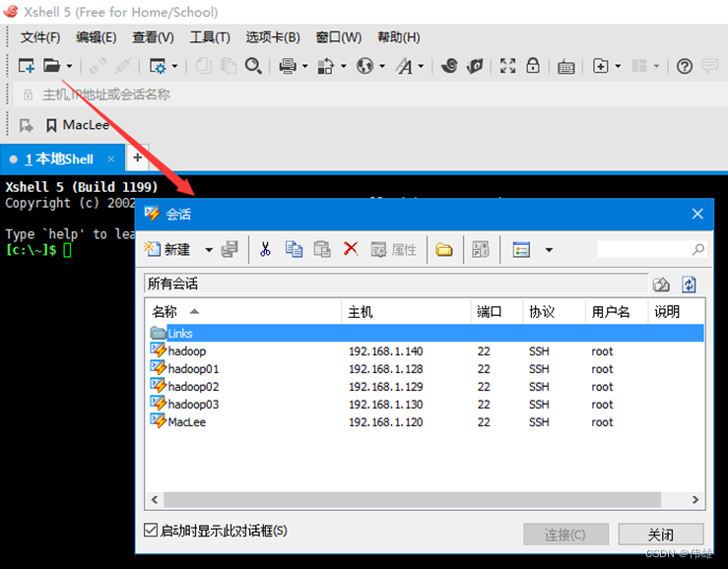Open the 工具(T) menu
The height and width of the screenshot is (569, 728).
point(210,37)
